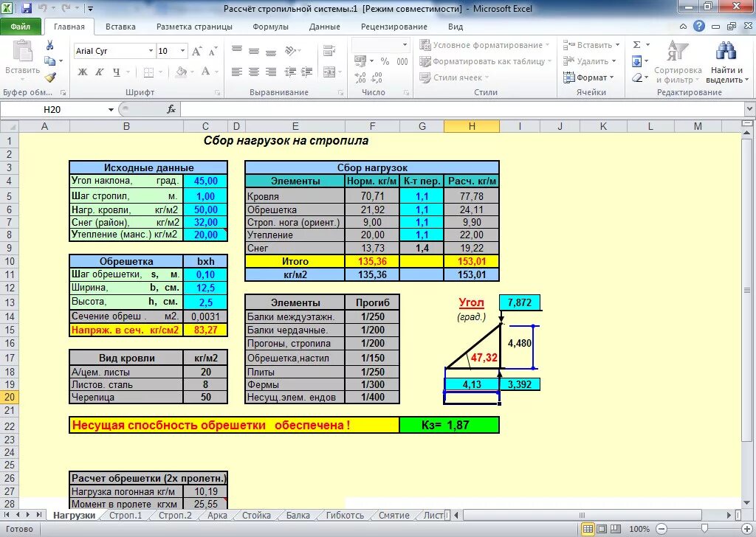Toggle underline formatting (Ч)

tap(116, 72)
